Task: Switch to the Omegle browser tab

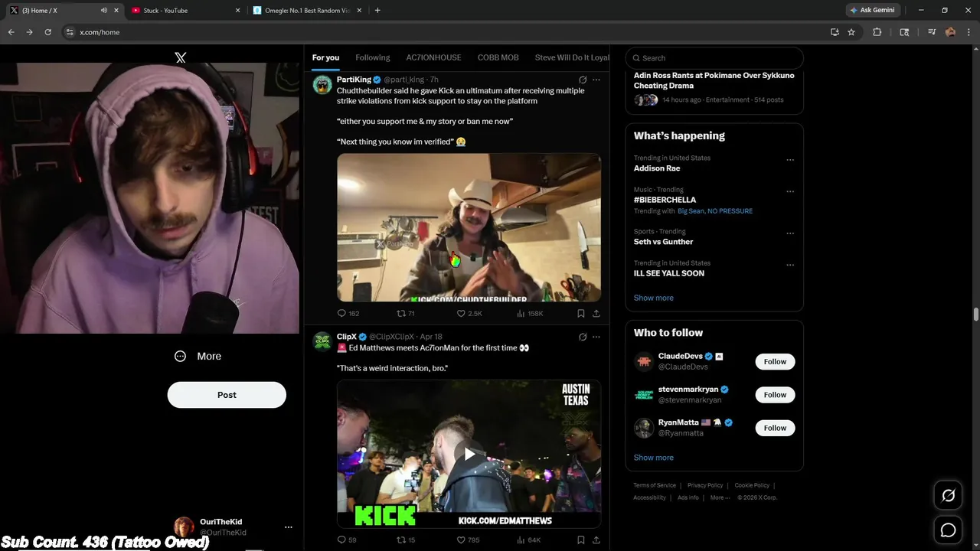Action: click(x=309, y=11)
